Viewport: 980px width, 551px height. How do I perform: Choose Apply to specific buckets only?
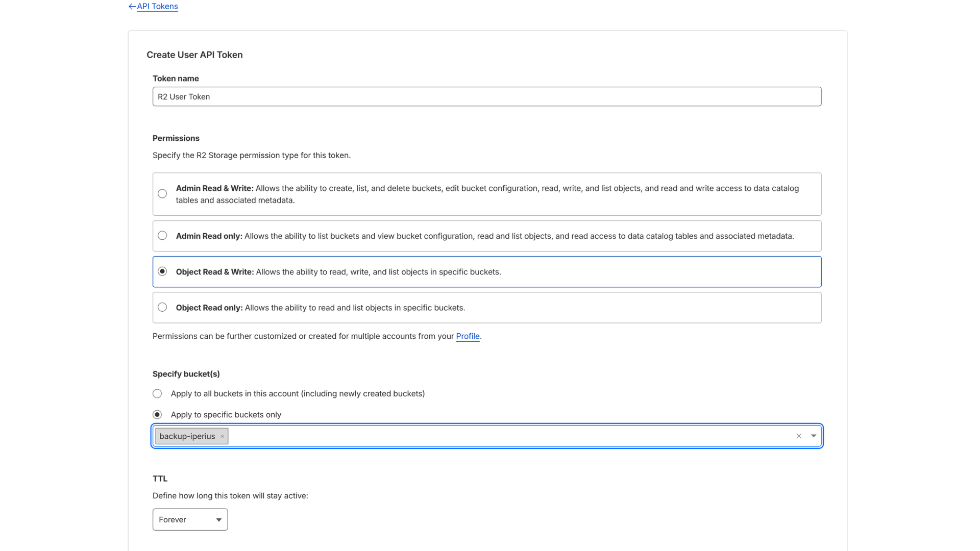tap(157, 415)
